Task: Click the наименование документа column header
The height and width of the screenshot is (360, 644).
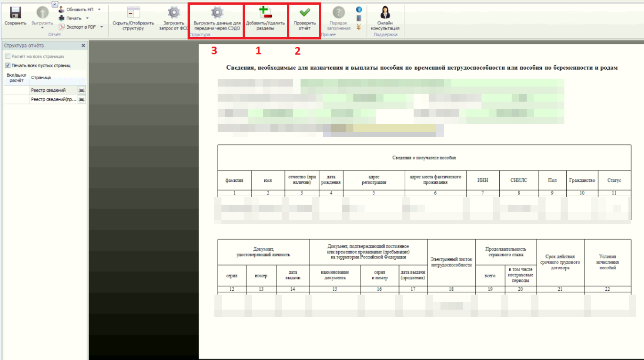Action: point(334,275)
